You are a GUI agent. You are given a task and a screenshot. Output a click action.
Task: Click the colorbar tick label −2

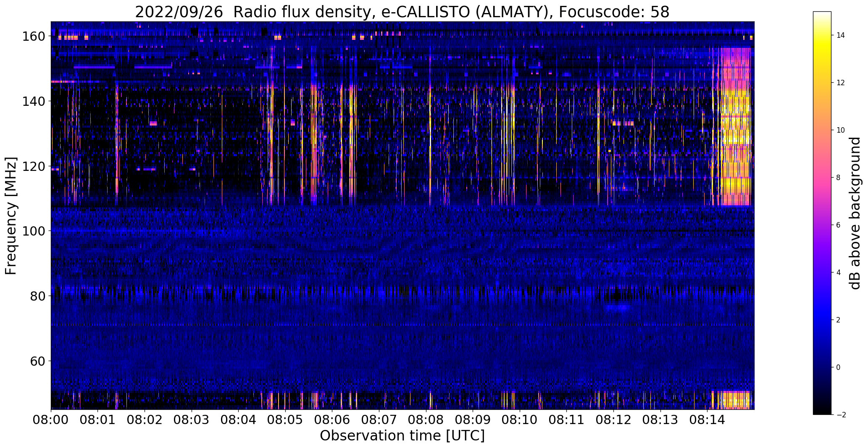pyautogui.click(x=841, y=415)
